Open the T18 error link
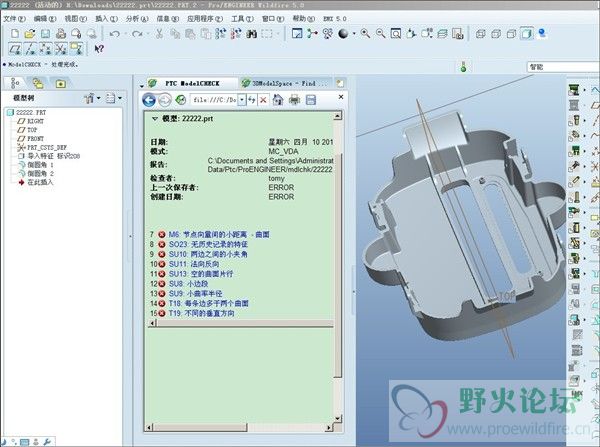 pyautogui.click(x=209, y=303)
